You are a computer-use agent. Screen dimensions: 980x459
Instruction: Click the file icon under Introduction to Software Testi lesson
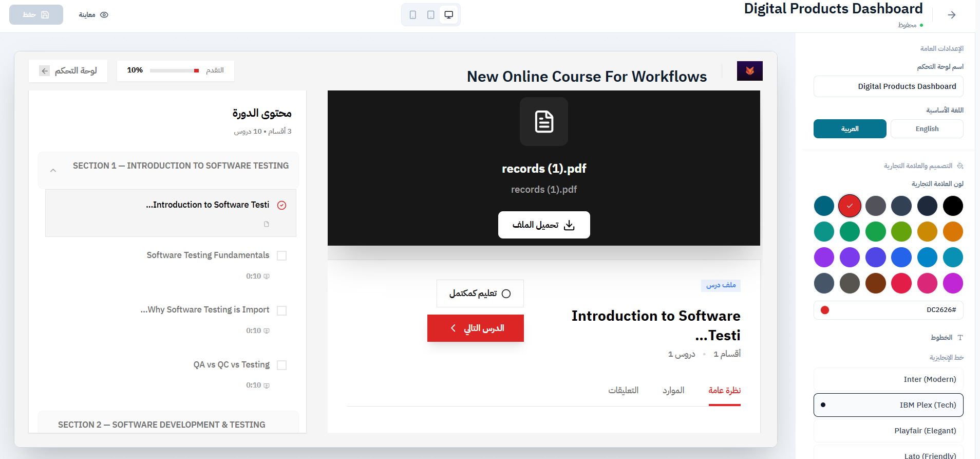point(267,224)
